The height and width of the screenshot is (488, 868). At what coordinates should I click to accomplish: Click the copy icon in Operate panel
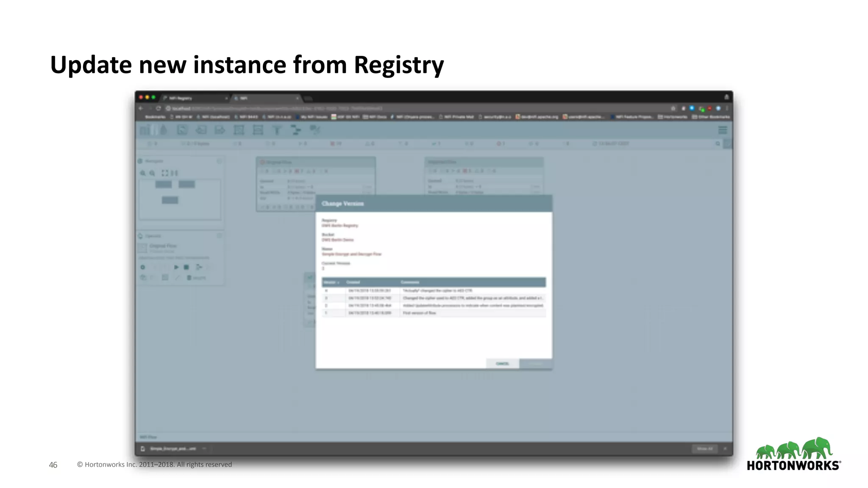(x=143, y=278)
